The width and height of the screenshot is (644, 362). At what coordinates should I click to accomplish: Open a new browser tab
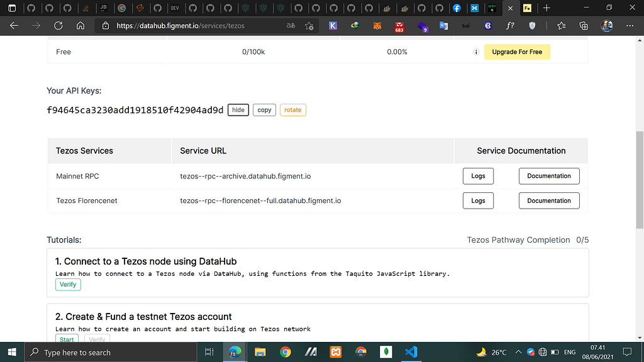click(547, 8)
